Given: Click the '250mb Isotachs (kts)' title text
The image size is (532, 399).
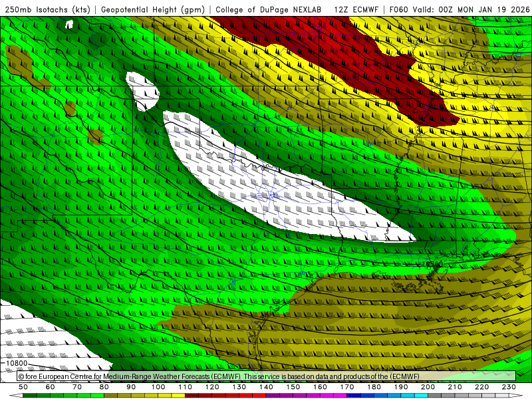Looking at the screenshot, I should pyautogui.click(x=48, y=10).
